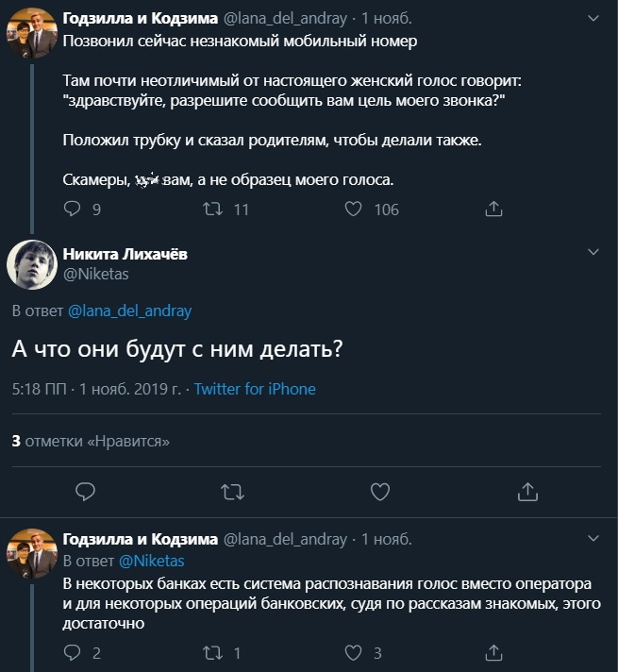Viewport: 618px width, 672px height.
Task: Retweet the last reply about bank voice recognition
Action: (x=212, y=652)
